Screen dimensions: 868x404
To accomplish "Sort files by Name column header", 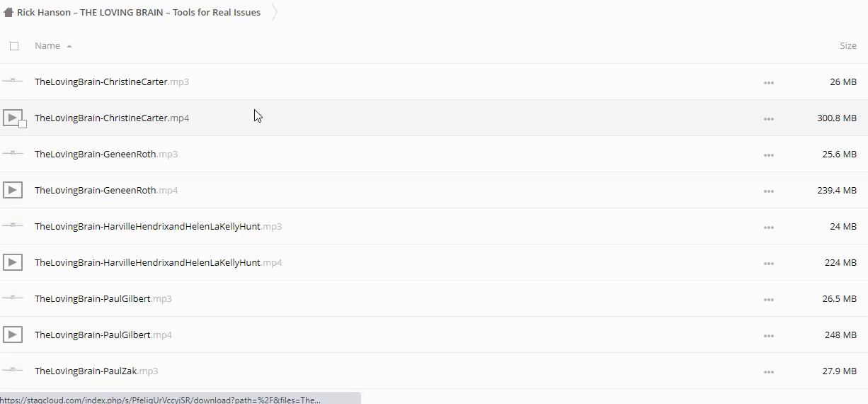I will point(47,46).
